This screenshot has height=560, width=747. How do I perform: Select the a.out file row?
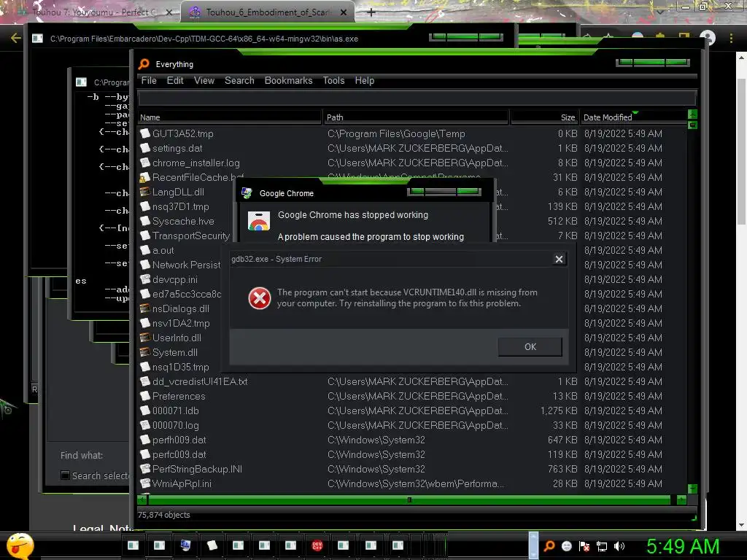click(412, 250)
